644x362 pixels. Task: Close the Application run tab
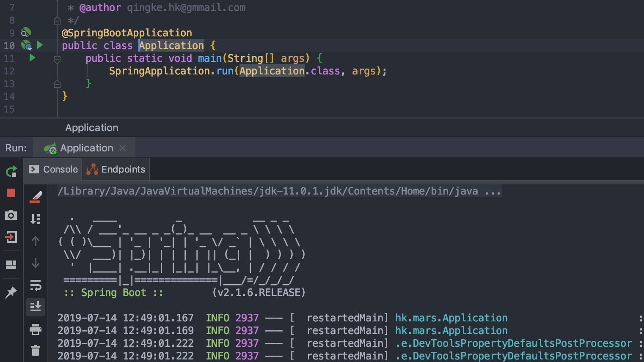point(123,148)
